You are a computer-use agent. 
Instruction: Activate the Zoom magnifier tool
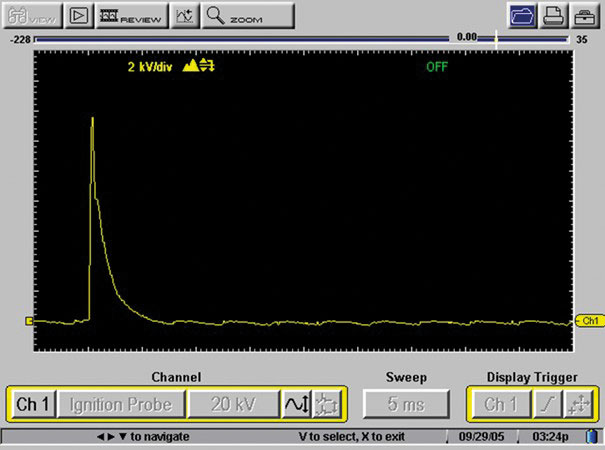(248, 16)
